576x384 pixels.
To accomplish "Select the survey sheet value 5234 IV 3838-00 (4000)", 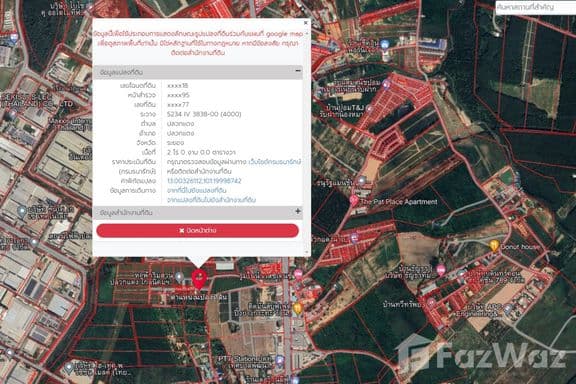I will (x=204, y=114).
